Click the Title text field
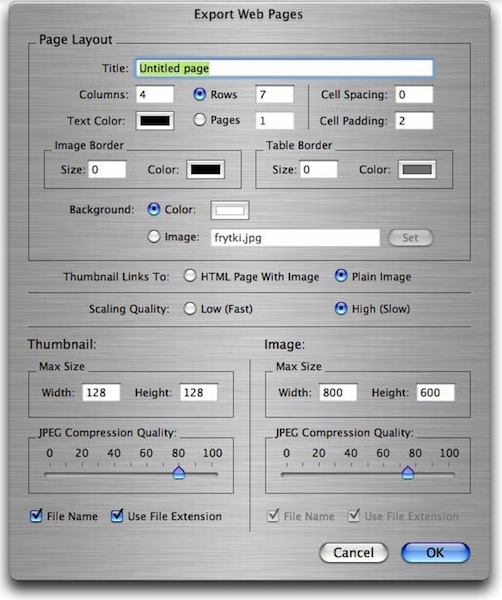 tap(284, 68)
